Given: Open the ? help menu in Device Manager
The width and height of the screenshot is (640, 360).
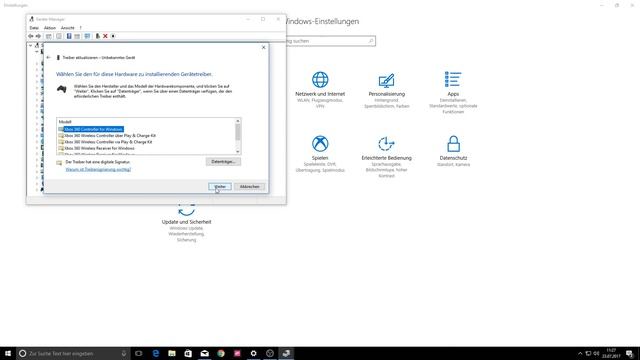Looking at the screenshot, I should [80, 28].
